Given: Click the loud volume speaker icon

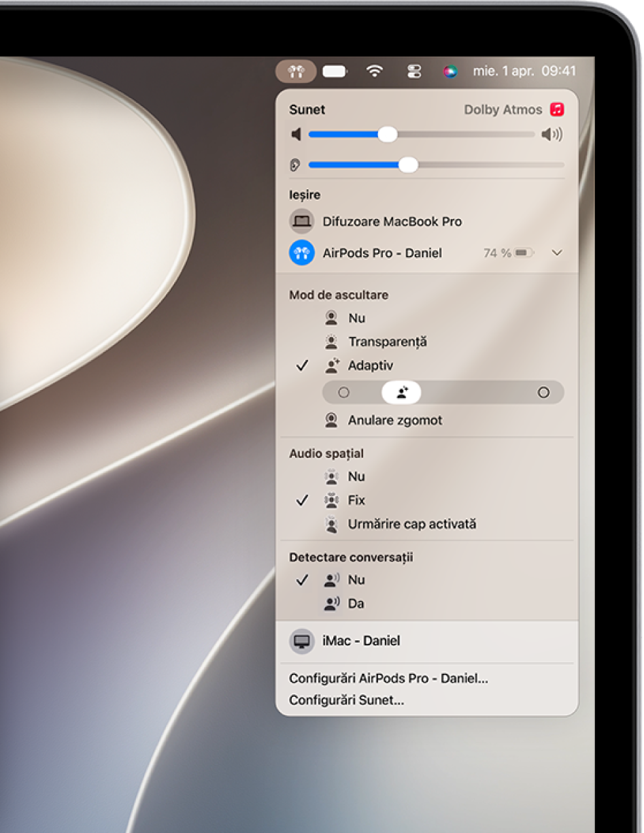Looking at the screenshot, I should [552, 135].
